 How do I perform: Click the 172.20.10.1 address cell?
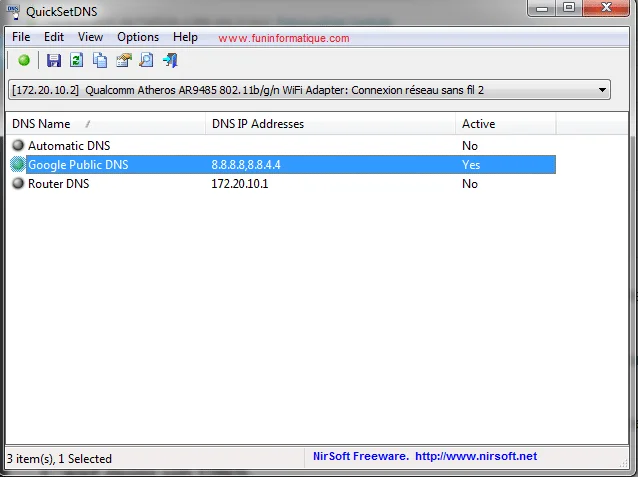(240, 184)
